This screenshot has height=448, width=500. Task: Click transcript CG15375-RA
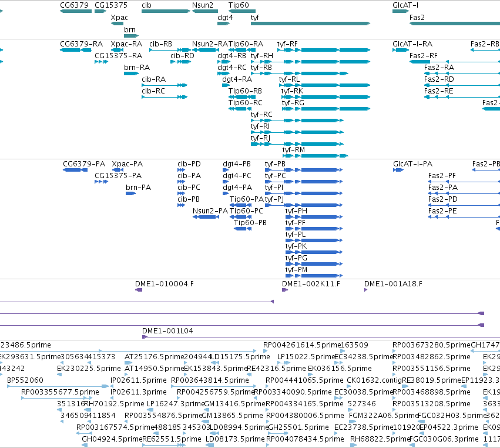click(118, 56)
